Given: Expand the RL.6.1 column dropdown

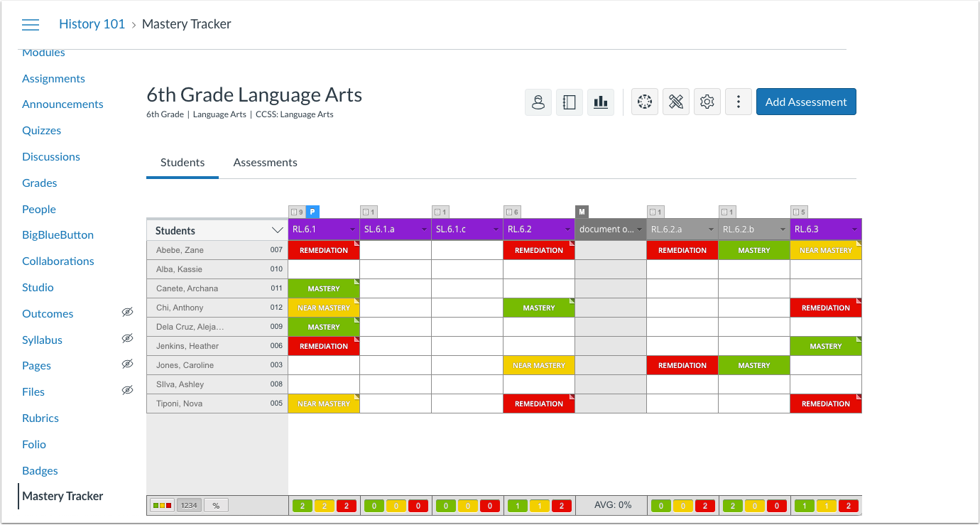Looking at the screenshot, I should coord(353,229).
